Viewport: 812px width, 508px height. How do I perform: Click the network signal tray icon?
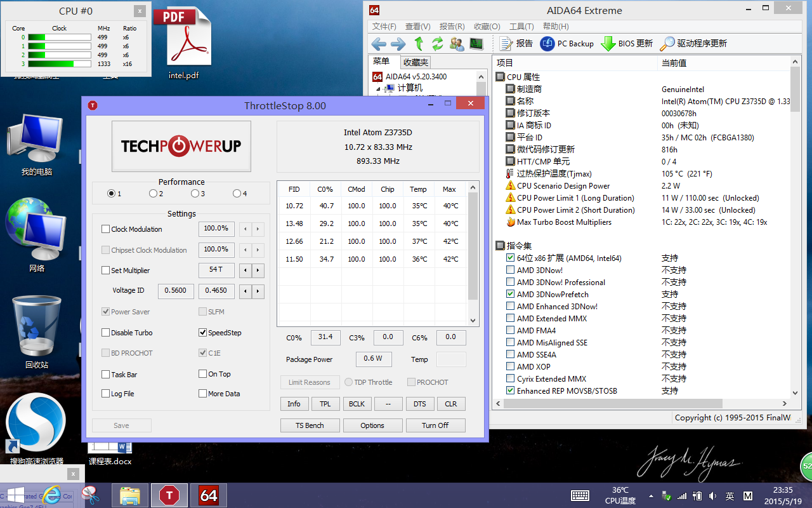click(682, 496)
